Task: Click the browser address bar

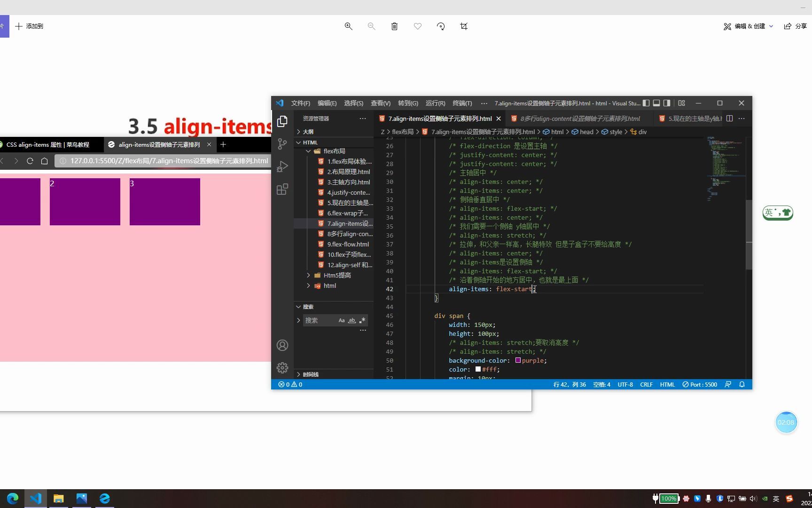Action: (164, 161)
